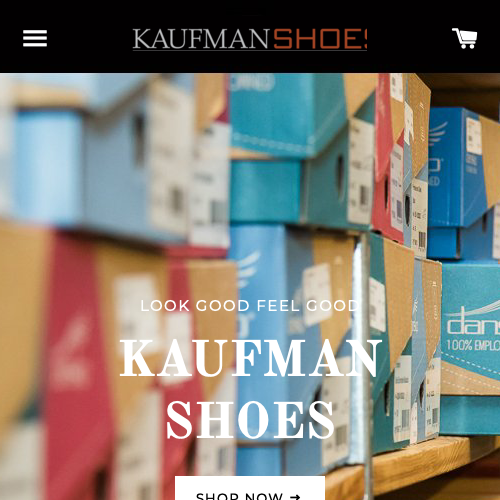
Task: Click the white KAUFMAN hero heading
Action: pyautogui.click(x=250, y=358)
